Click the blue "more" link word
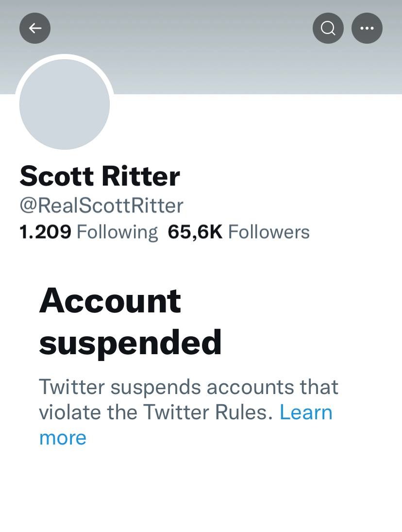This screenshot has height=532, width=402. tap(63, 438)
